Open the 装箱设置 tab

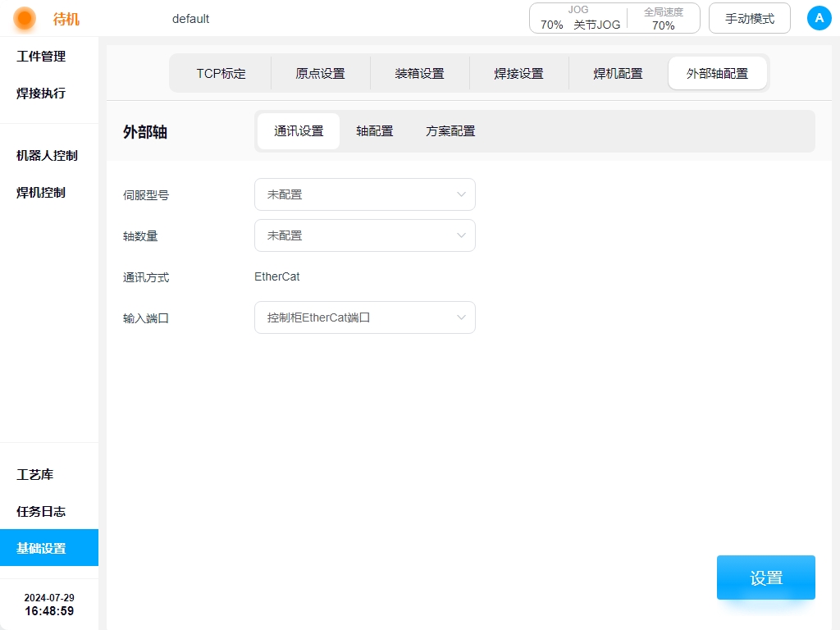419,73
